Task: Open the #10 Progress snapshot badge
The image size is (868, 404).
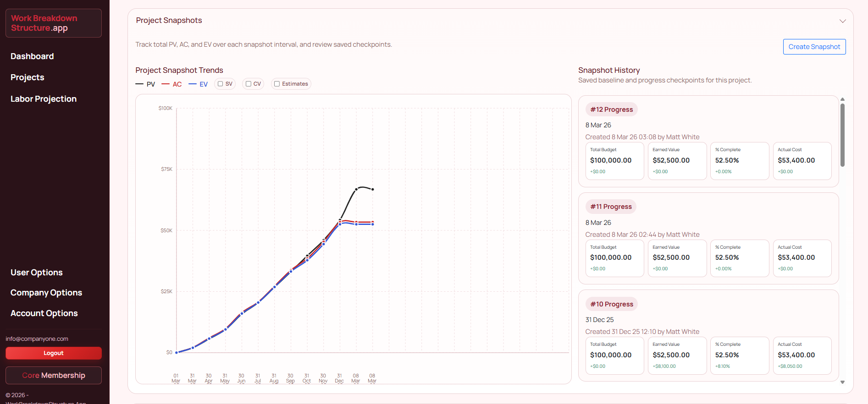Action: pos(611,304)
